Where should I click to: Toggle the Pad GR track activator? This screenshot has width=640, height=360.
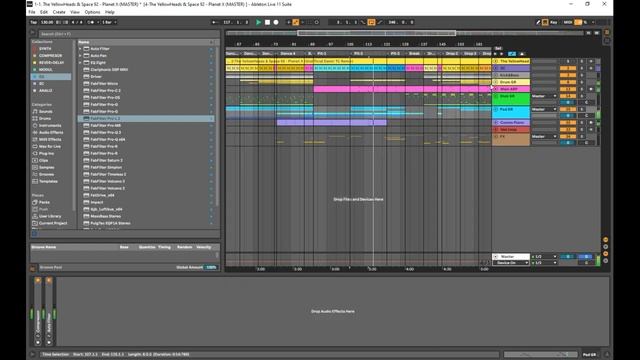[x=568, y=109]
